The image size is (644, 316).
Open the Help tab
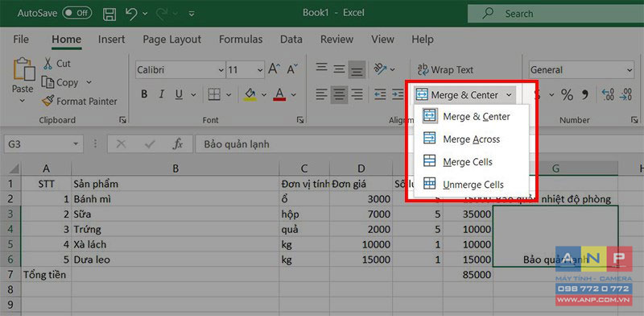[422, 39]
